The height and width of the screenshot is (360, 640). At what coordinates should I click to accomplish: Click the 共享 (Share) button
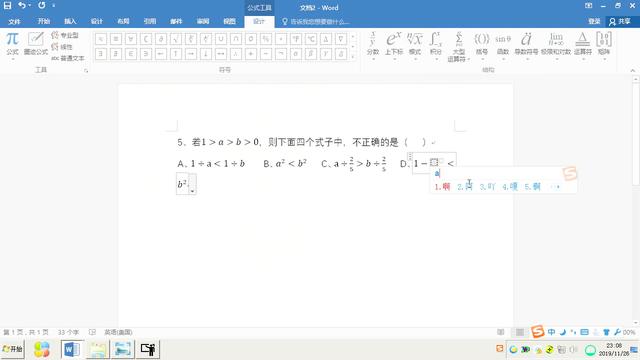(620, 22)
